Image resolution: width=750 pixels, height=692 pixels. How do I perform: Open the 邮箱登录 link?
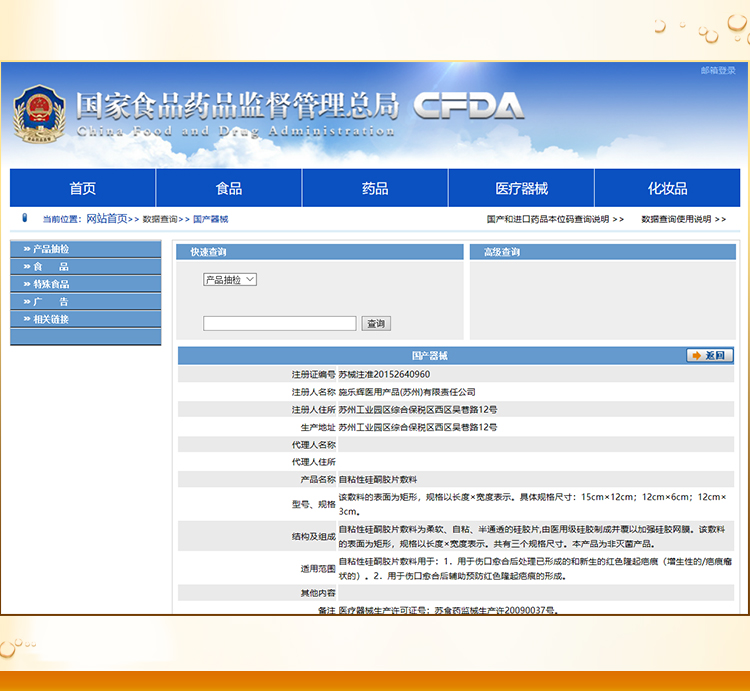point(717,71)
